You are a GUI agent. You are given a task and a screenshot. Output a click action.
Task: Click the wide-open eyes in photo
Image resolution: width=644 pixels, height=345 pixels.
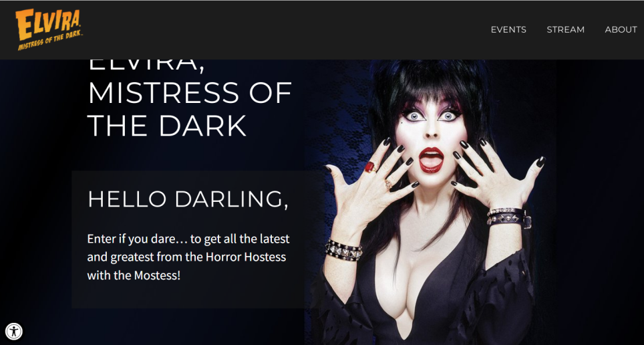432,116
